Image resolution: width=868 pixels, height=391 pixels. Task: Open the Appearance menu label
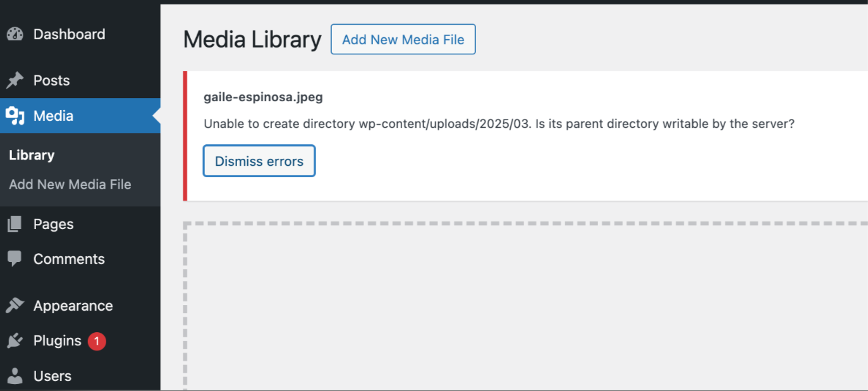[73, 306]
